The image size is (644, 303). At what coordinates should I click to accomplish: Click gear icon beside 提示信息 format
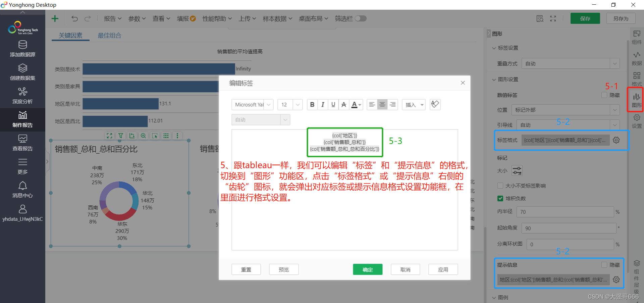(x=616, y=280)
